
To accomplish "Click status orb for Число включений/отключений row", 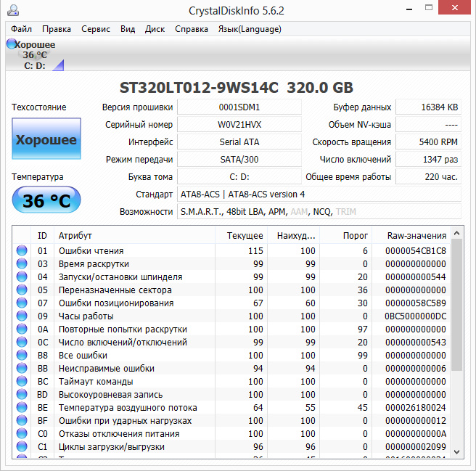I will click(x=22, y=342).
